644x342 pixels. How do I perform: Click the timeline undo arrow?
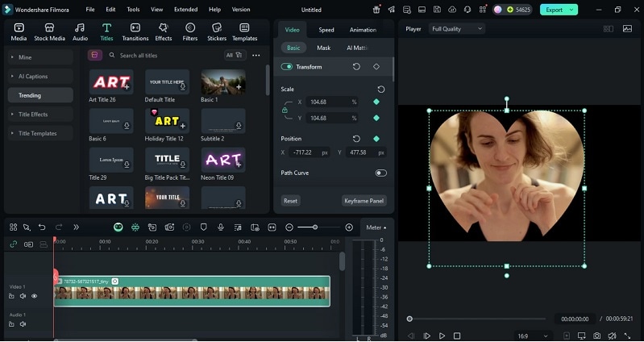pyautogui.click(x=42, y=227)
